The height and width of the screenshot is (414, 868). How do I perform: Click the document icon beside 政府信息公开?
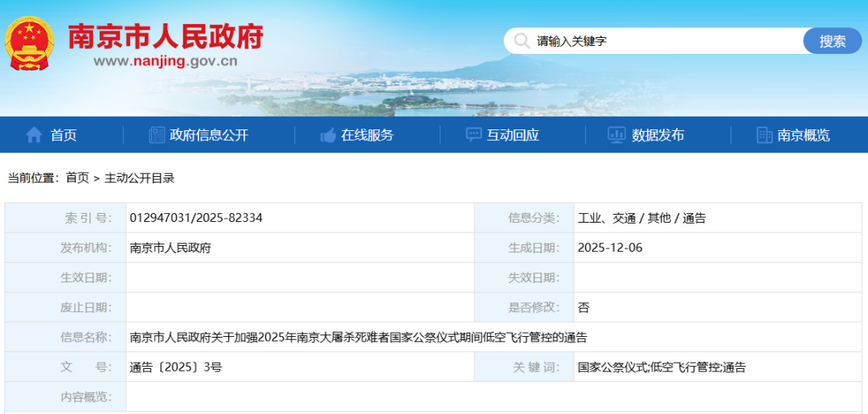point(157,135)
